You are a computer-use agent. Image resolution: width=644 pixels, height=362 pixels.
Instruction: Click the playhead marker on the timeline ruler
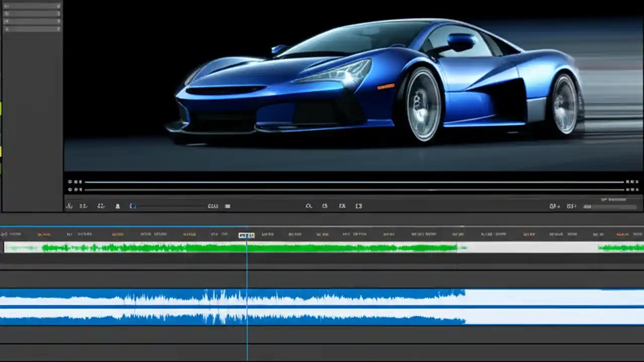coord(247,234)
